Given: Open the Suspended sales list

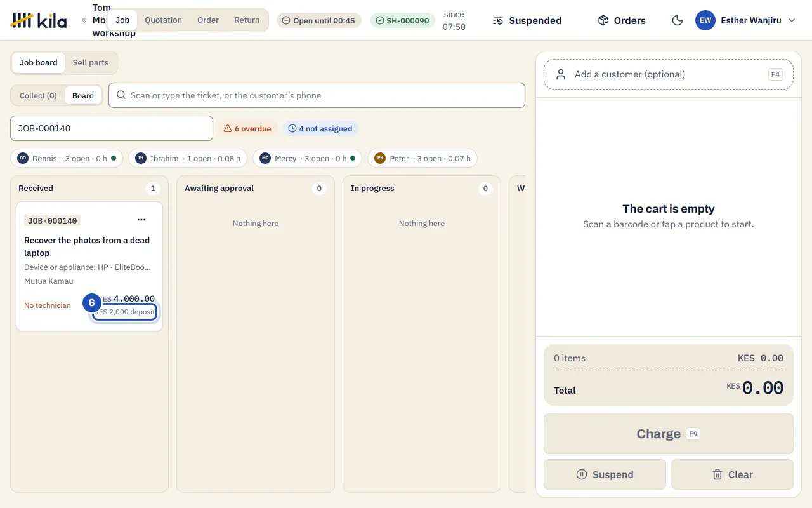Looking at the screenshot, I should point(527,20).
